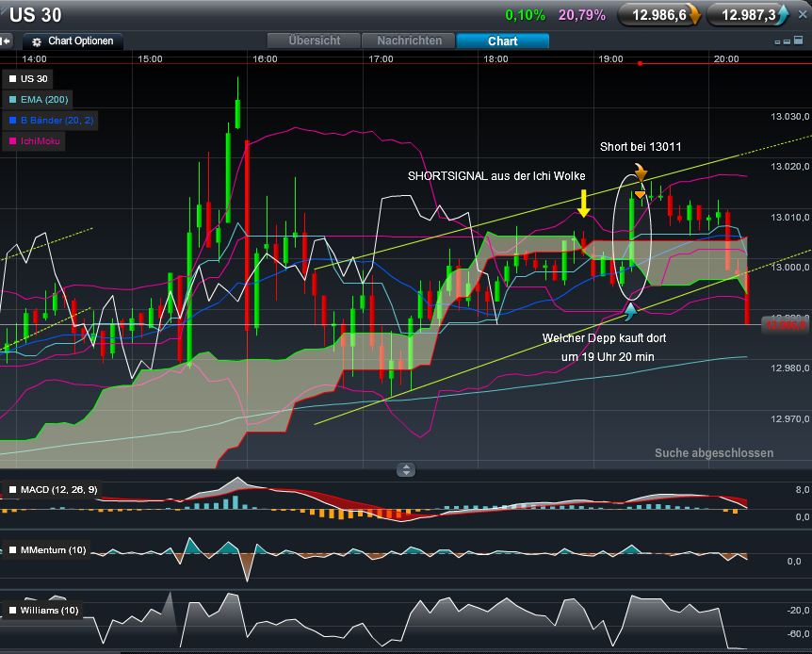Click the red marker on the time axis
Viewport: 812px width, 654px height.
point(640,63)
